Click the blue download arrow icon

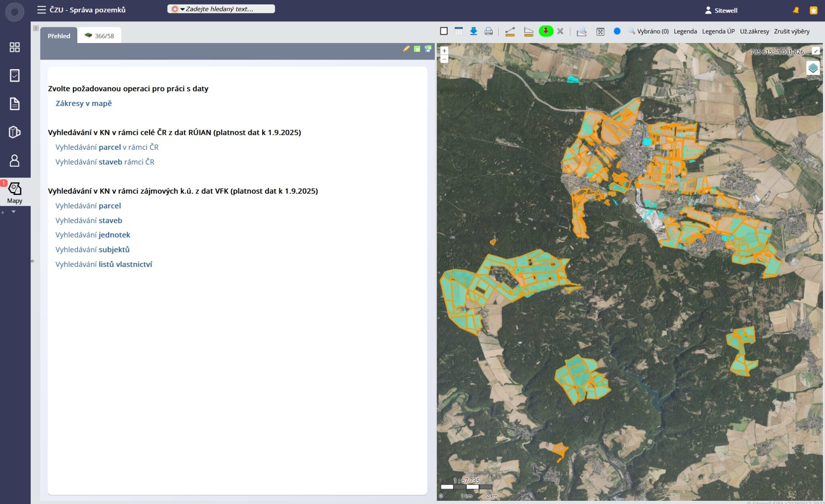point(473,31)
